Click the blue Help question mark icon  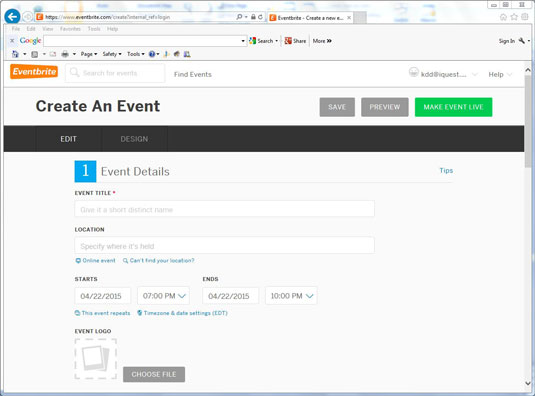pos(152,54)
